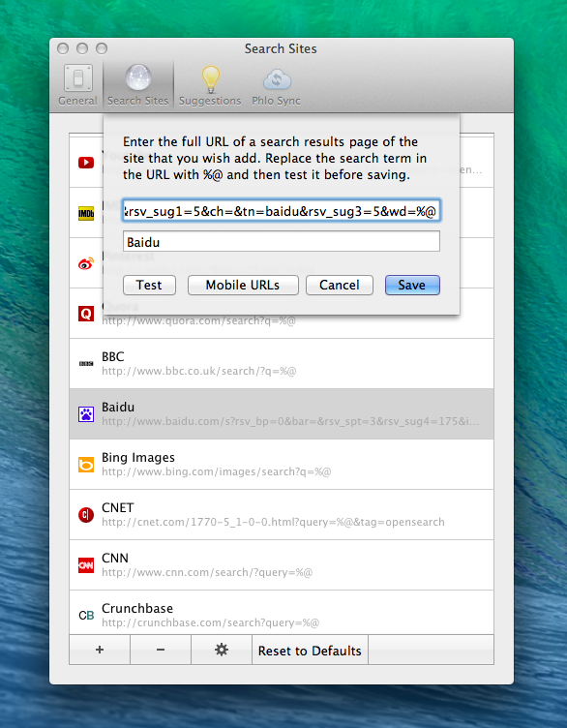Click the IMDb site icon

coord(86,214)
